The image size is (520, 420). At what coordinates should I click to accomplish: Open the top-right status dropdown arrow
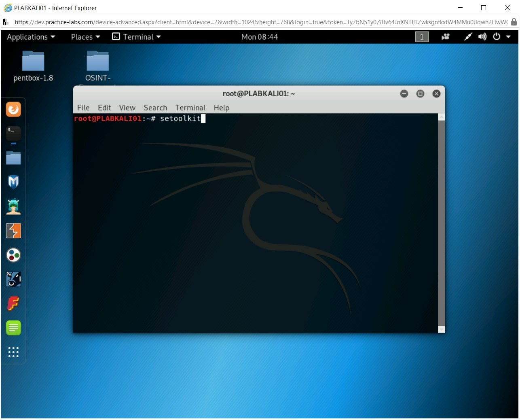click(508, 37)
